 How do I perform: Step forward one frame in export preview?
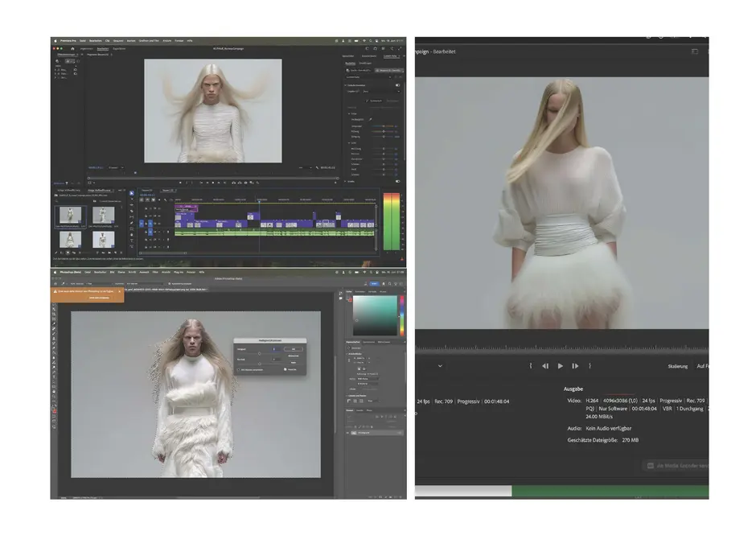point(574,365)
